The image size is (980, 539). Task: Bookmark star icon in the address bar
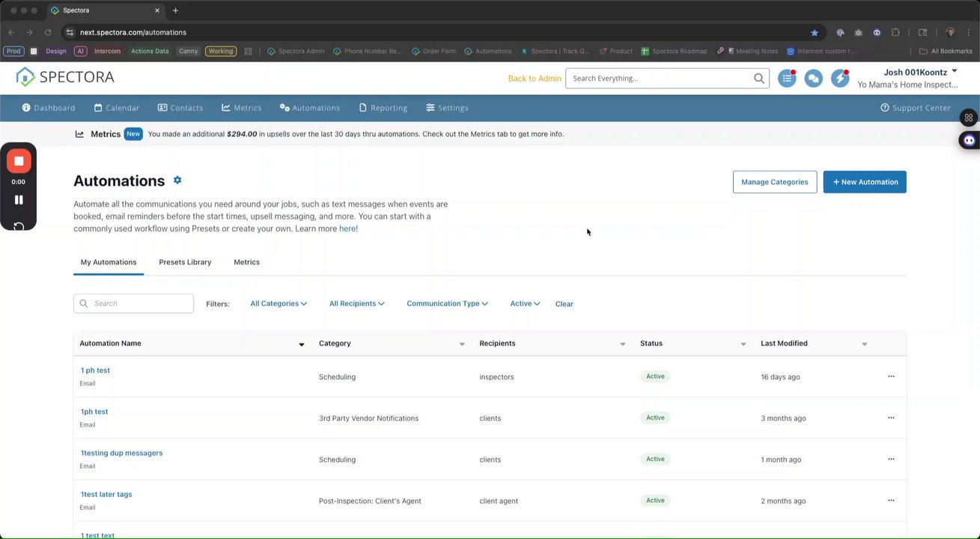815,32
